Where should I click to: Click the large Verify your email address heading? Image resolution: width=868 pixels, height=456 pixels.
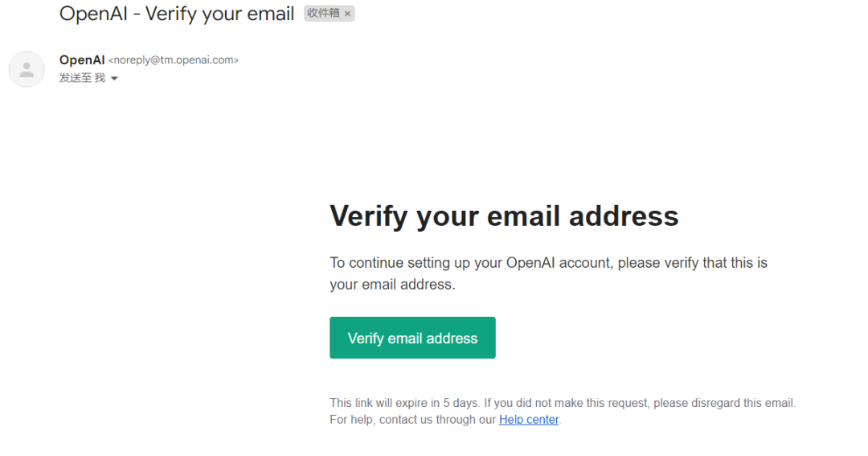pos(504,216)
